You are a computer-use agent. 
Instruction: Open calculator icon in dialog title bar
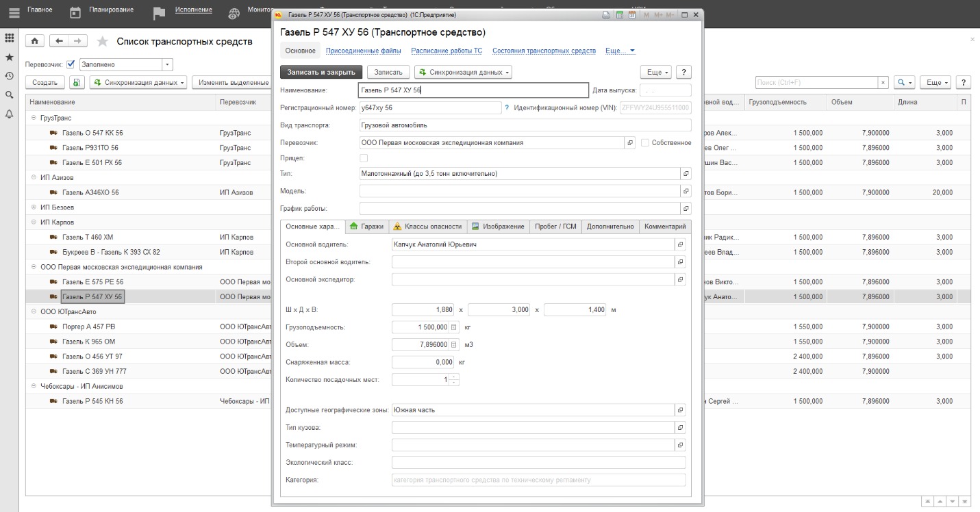[x=620, y=14]
